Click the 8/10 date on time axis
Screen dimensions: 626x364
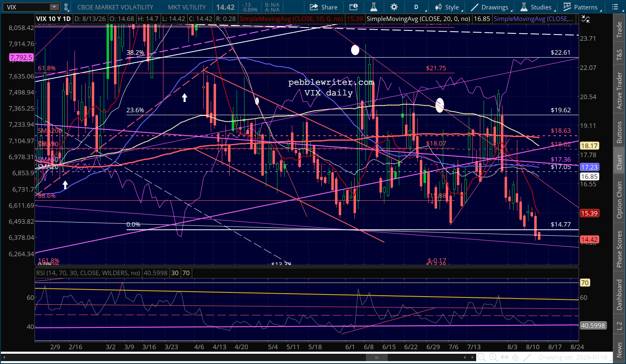(x=533, y=347)
